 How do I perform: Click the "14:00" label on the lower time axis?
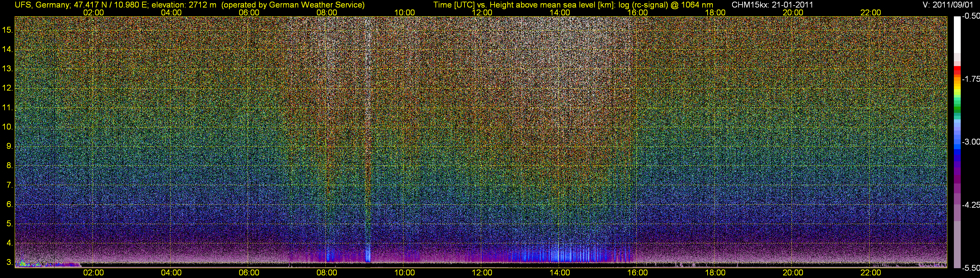pyautogui.click(x=560, y=273)
